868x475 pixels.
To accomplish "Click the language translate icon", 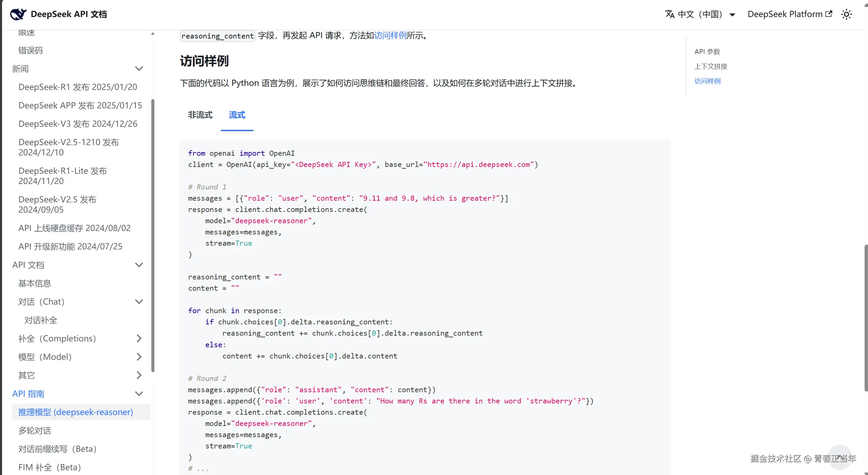I will coord(670,14).
